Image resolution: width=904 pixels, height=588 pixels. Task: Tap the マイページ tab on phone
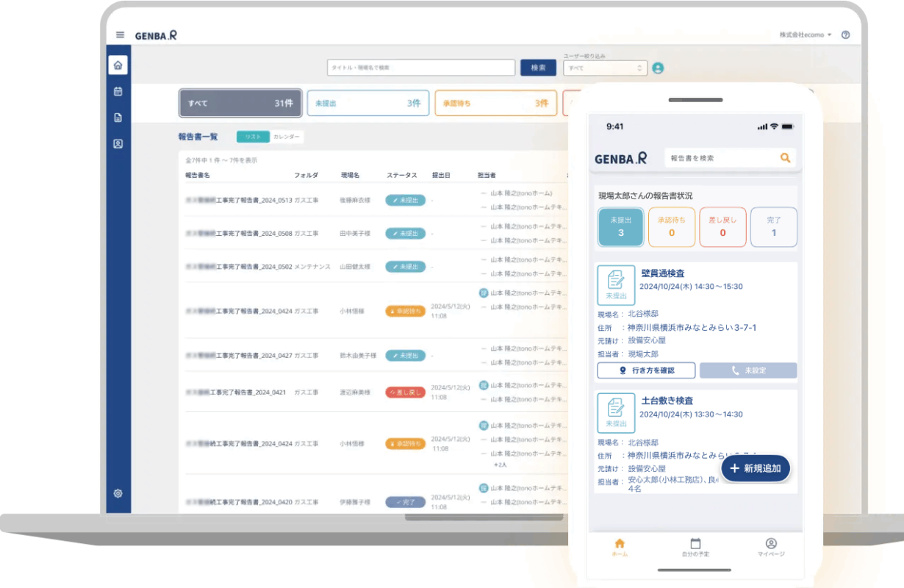pos(771,548)
